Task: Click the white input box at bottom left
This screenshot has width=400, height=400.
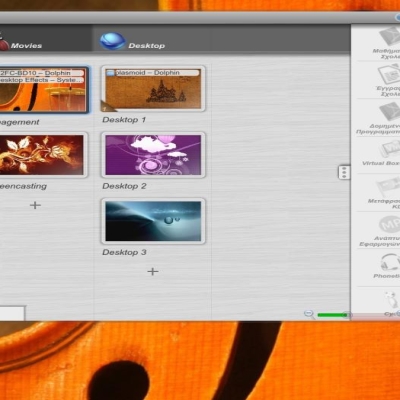Action: [12, 314]
